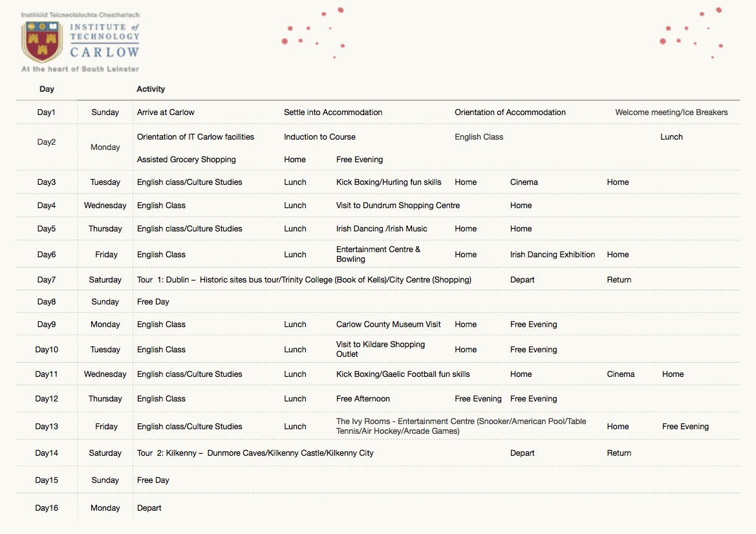Image resolution: width=756 pixels, height=534 pixels.
Task: Select 'Welcome meeting/Ice Breakers' entry
Action: coord(671,112)
